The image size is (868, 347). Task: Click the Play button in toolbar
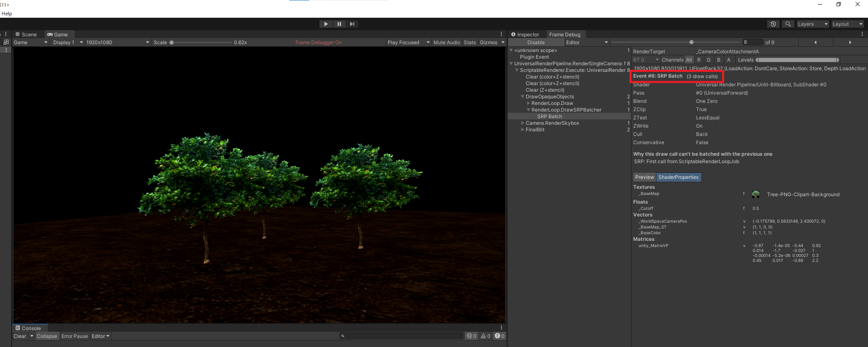326,24
